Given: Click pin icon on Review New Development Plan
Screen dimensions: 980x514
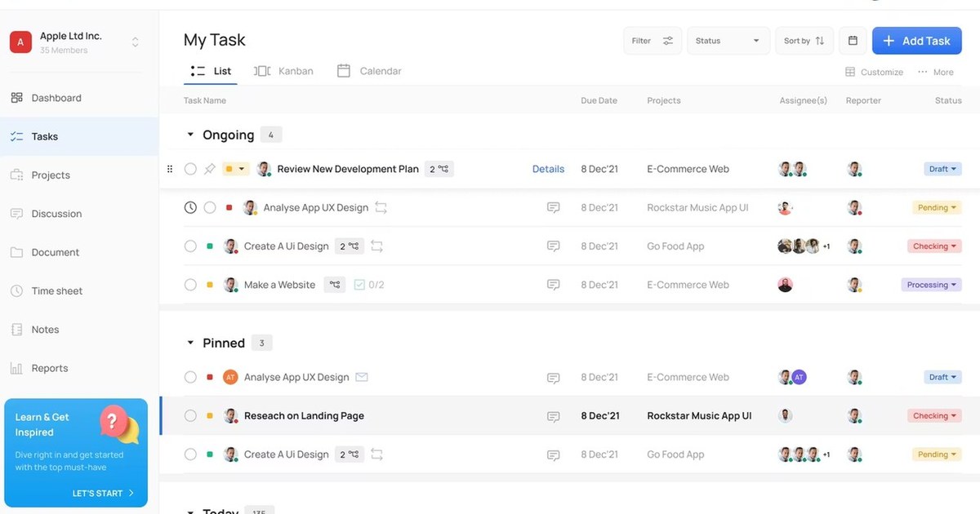Looking at the screenshot, I should (x=210, y=169).
